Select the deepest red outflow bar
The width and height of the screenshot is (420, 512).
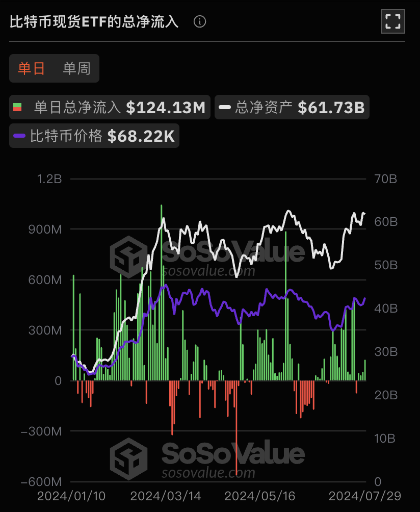click(x=237, y=427)
